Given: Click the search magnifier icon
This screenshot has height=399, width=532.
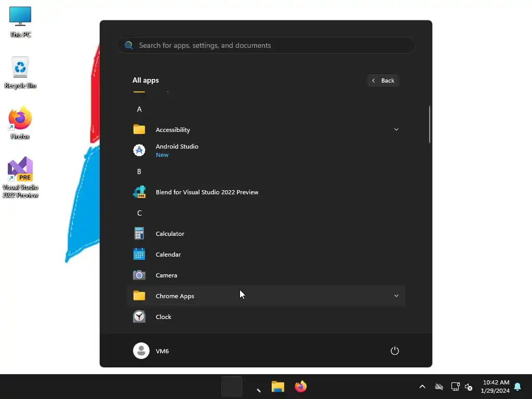Looking at the screenshot, I should click(x=129, y=45).
